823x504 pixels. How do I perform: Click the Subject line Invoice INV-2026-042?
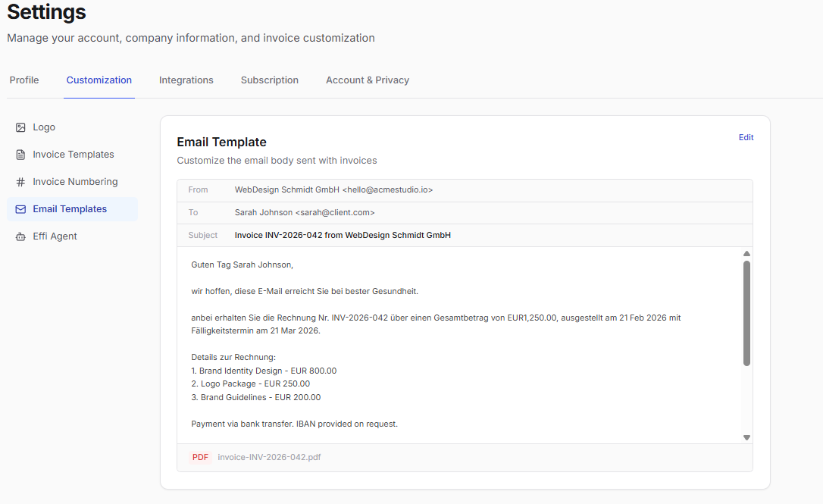tap(343, 235)
